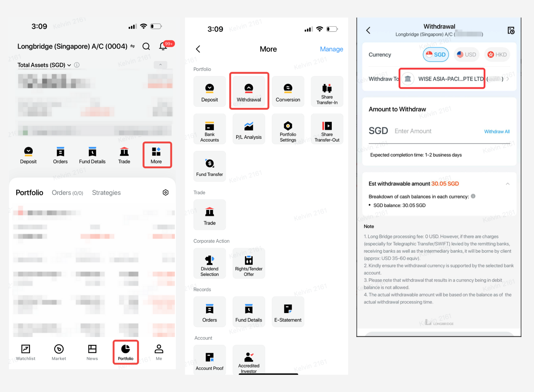This screenshot has height=392, width=534.
Task: Open Deposit shortcut on portfolio home screen
Action: (x=28, y=155)
